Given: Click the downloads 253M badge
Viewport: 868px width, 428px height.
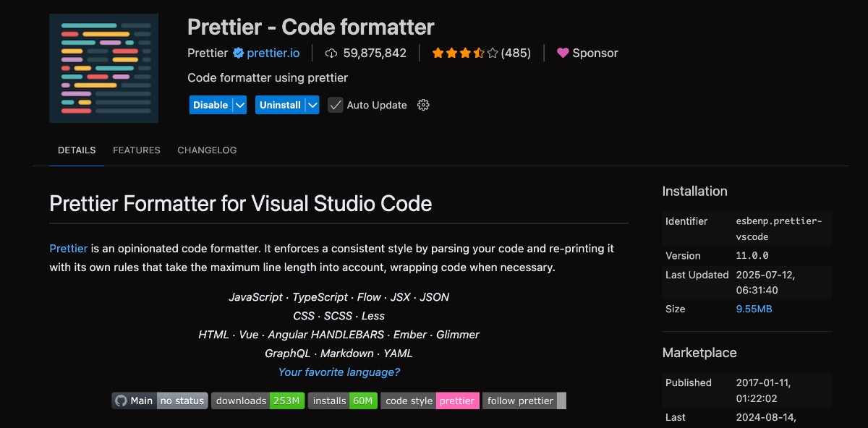Looking at the screenshot, I should [258, 400].
